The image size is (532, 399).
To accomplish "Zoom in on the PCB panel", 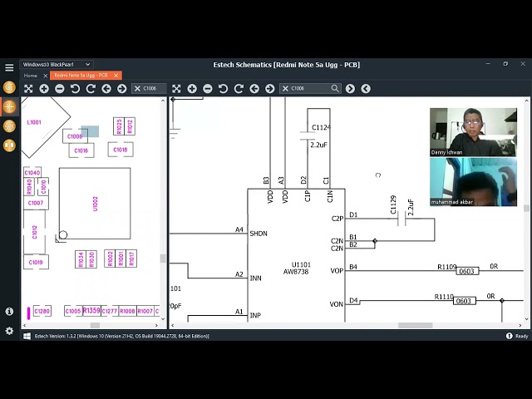I will click(44, 89).
